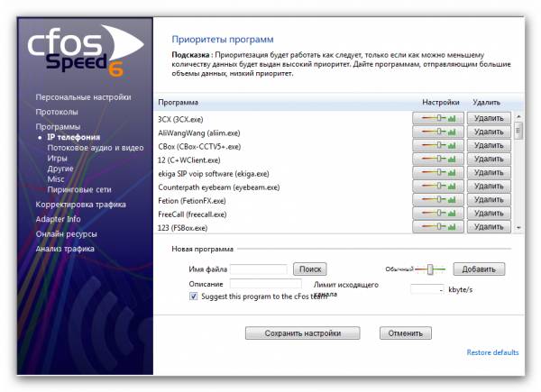This screenshot has height=392, width=541.
Task: Open Корректировка трафика section
Action: [81, 205]
